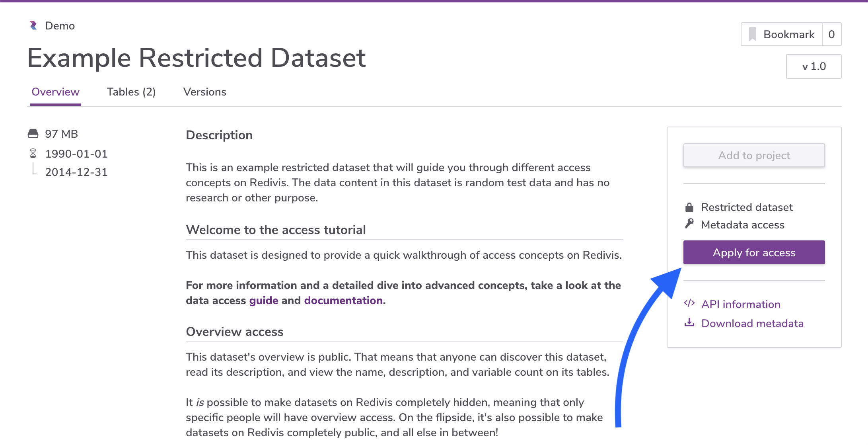Open the Versions tab

(x=205, y=92)
